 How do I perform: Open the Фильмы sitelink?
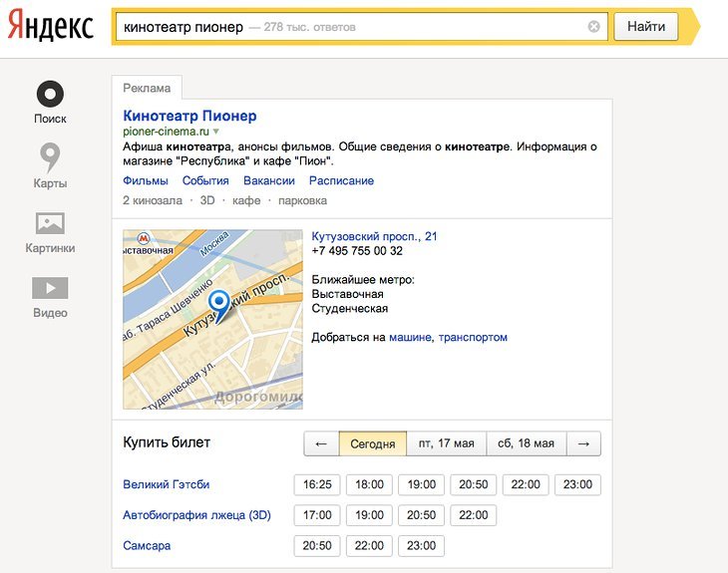click(x=146, y=180)
